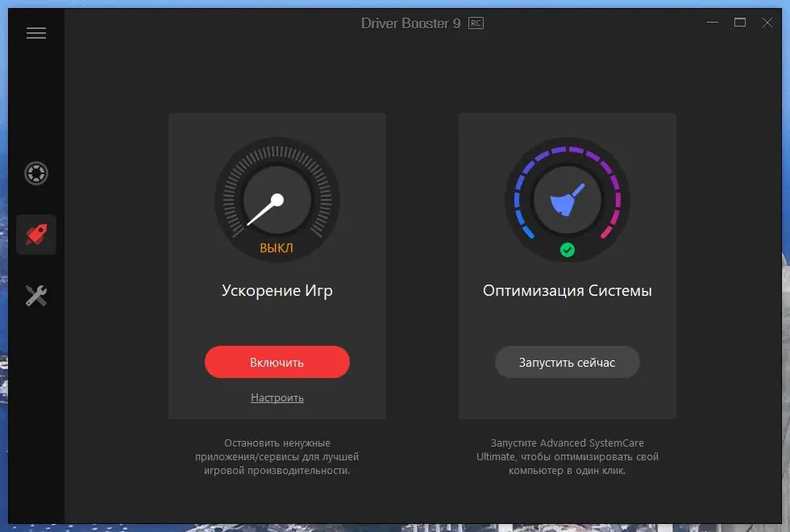
Task: Toggle game acceleration by clicking the speedometer dial
Action: 276,199
